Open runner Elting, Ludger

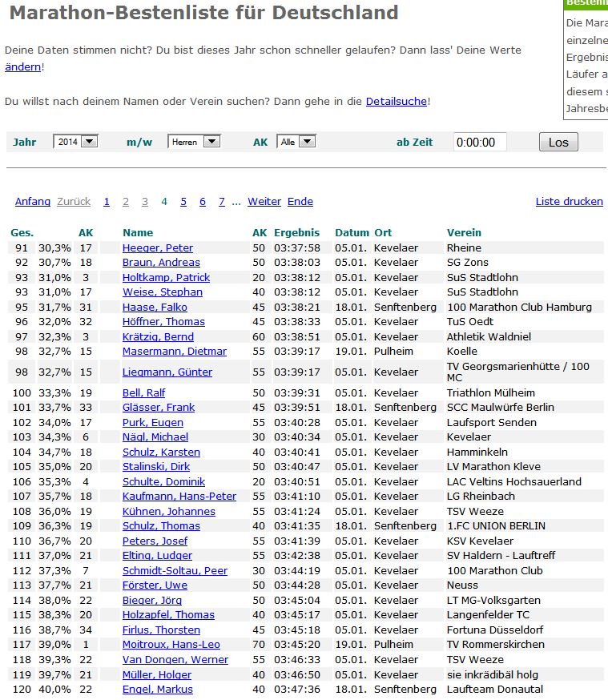click(157, 555)
